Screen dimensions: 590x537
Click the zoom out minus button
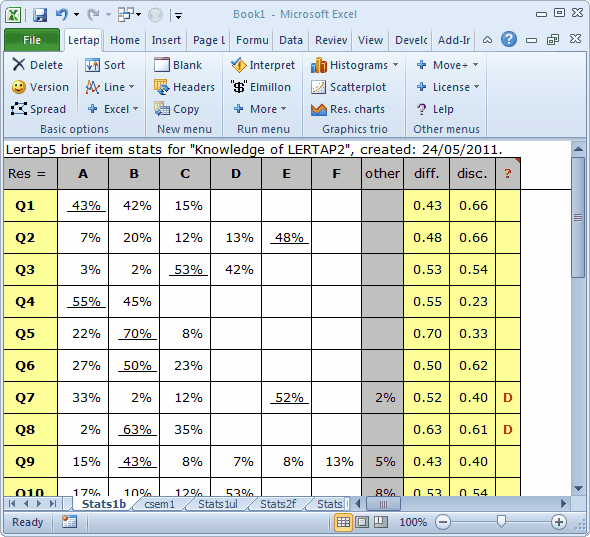(443, 522)
